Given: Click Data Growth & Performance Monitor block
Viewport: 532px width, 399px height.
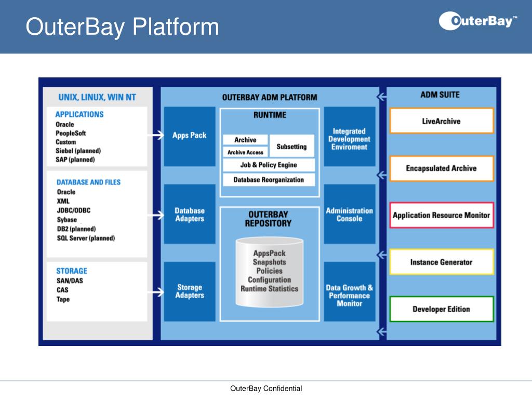Looking at the screenshot, I should (350, 291).
